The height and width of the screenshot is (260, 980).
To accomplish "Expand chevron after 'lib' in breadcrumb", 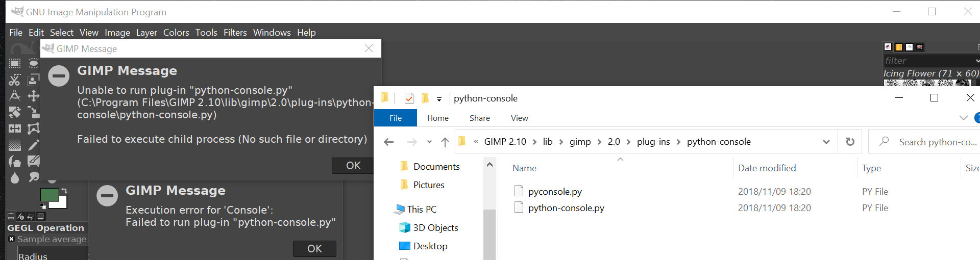I will tap(561, 142).
